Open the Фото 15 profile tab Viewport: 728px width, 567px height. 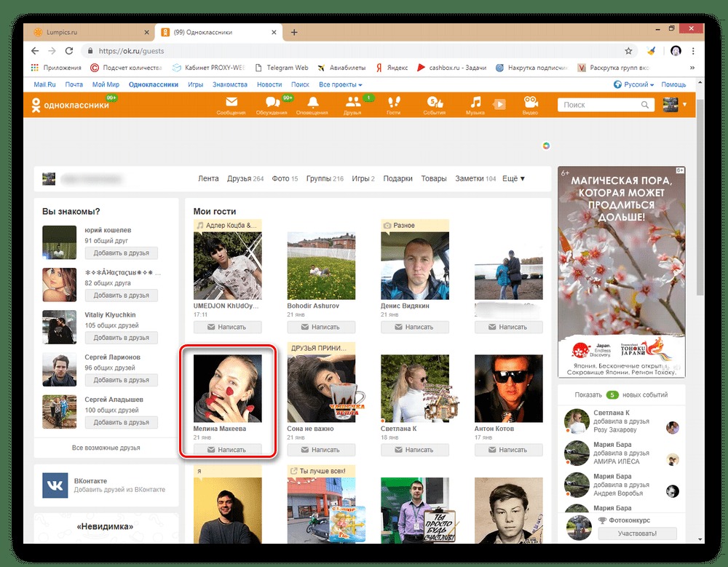pos(285,178)
